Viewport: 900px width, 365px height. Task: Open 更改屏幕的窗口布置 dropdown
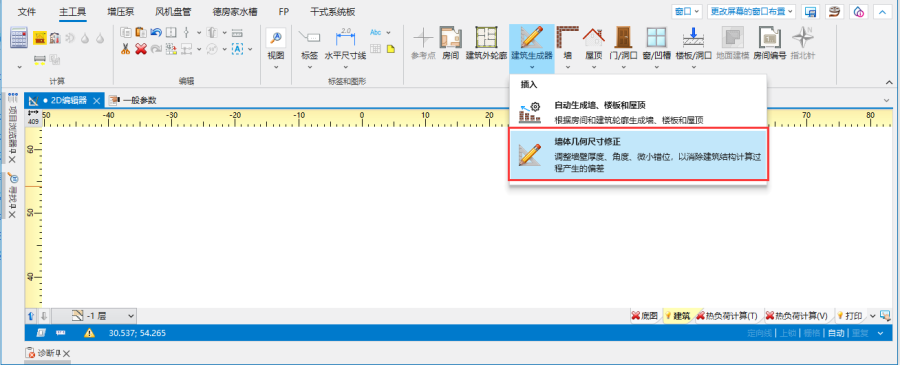point(751,11)
